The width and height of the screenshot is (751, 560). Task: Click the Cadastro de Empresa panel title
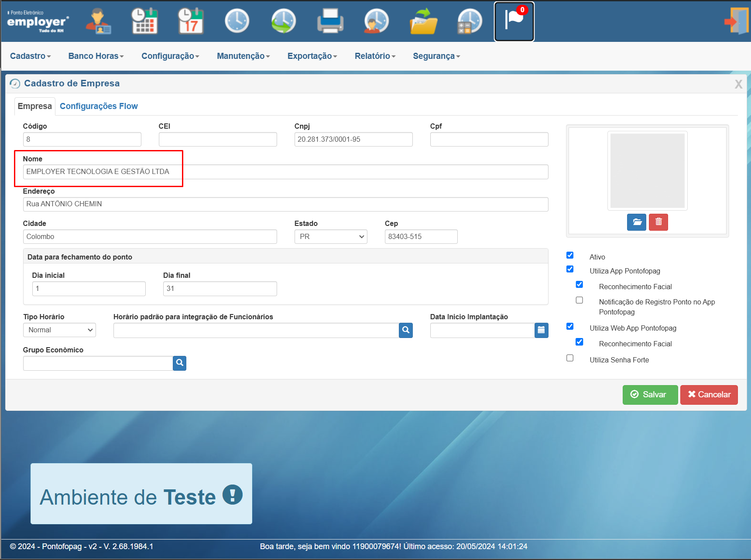[72, 83]
